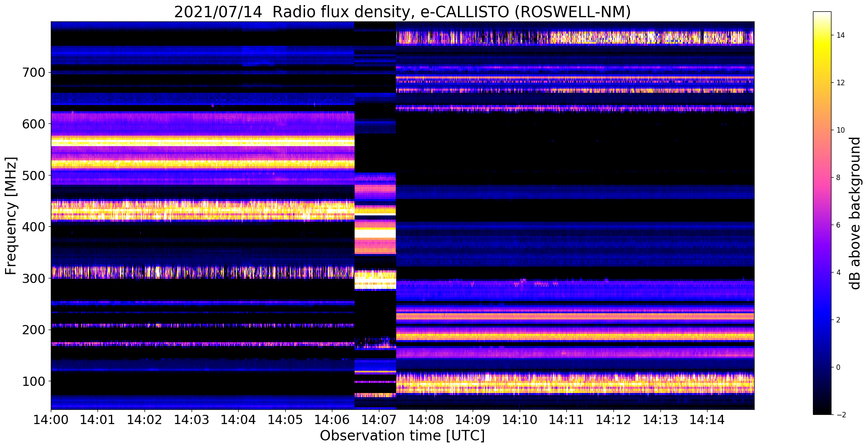Click the colorbar tick value 2
868x448 pixels.
[x=838, y=320]
